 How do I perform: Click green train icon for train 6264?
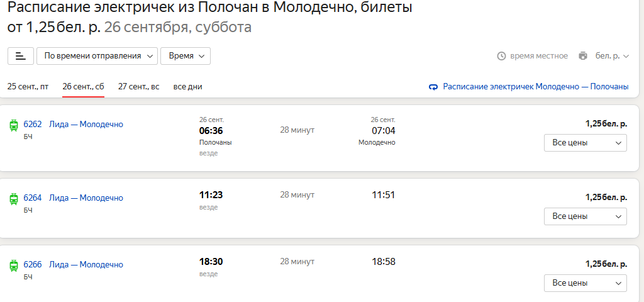tap(14, 199)
